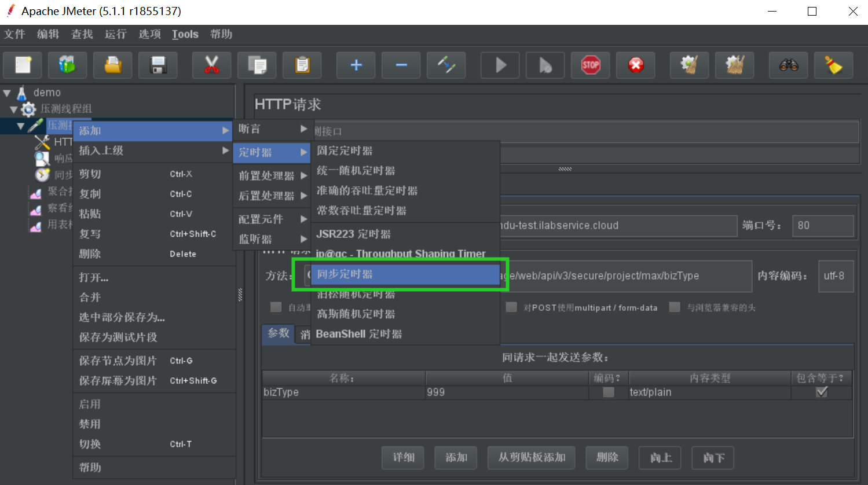Open the 运行 menu

click(x=115, y=34)
